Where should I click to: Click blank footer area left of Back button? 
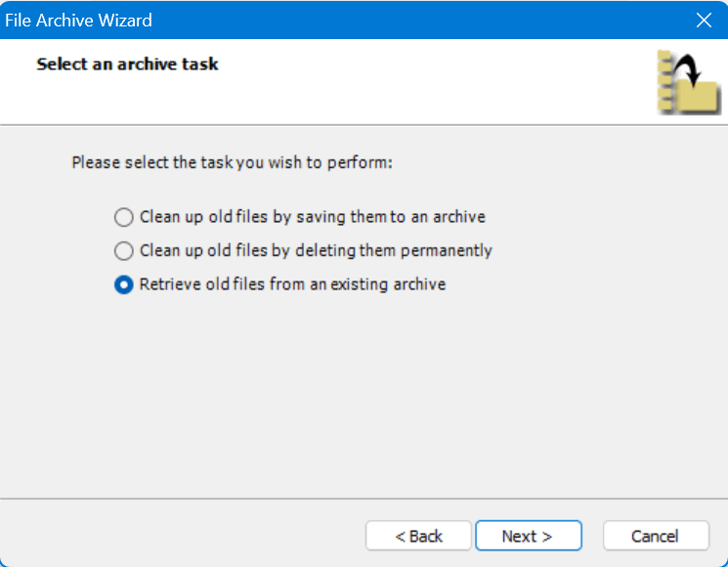(176, 536)
